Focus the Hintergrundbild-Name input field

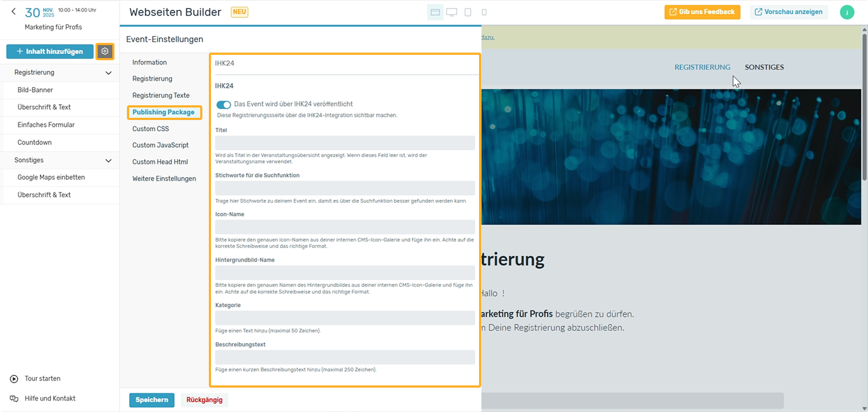[345, 272]
